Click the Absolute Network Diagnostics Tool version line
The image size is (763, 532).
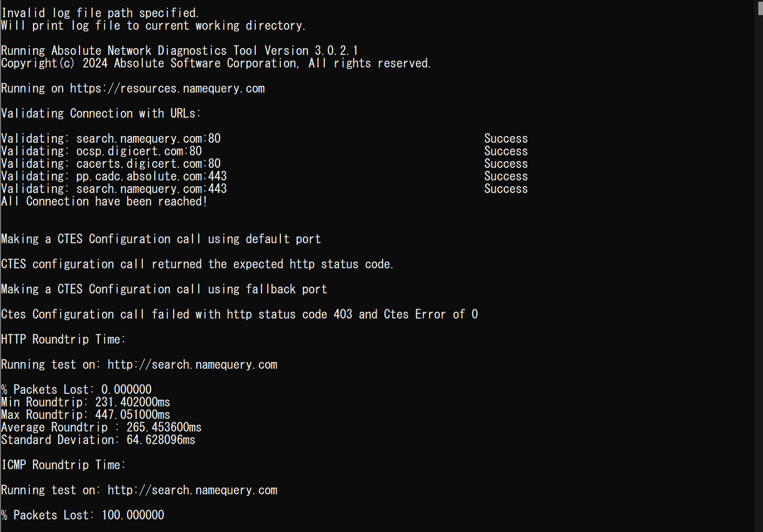pyautogui.click(x=179, y=51)
